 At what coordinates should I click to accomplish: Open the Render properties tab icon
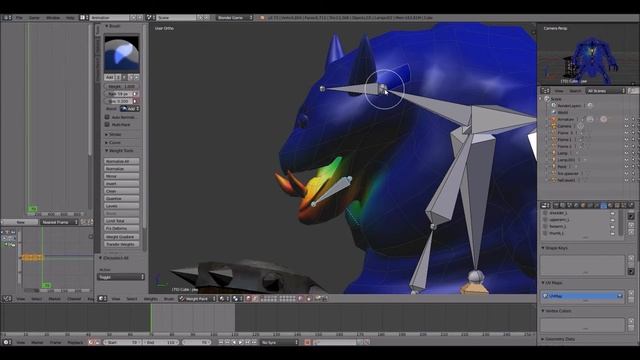pyautogui.click(x=556, y=205)
